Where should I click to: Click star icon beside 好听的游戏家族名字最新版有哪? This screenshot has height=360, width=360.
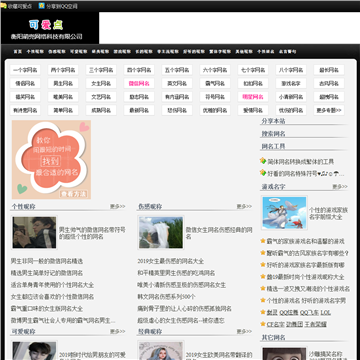[x=263, y=265]
